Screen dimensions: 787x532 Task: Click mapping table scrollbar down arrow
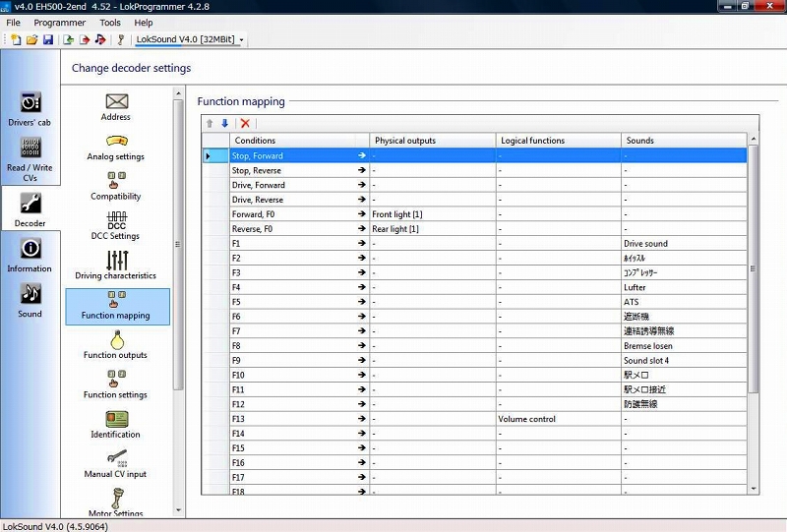coord(754,489)
